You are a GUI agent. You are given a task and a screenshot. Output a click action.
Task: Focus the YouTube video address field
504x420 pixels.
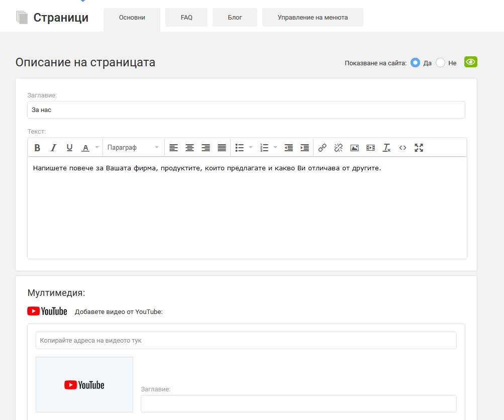pyautogui.click(x=246, y=340)
